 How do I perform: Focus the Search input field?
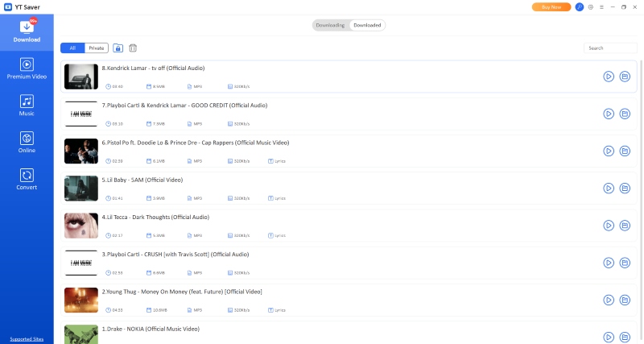pos(610,48)
